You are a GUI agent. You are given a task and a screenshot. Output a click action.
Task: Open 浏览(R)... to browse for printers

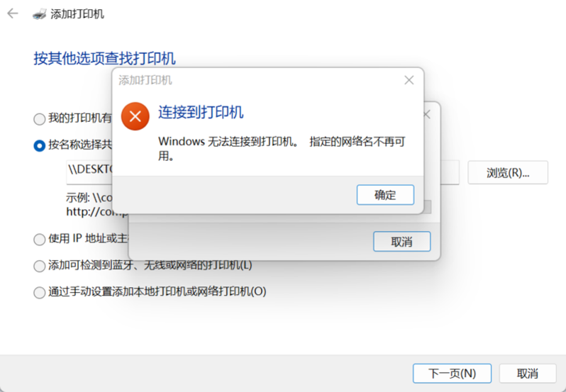click(508, 173)
